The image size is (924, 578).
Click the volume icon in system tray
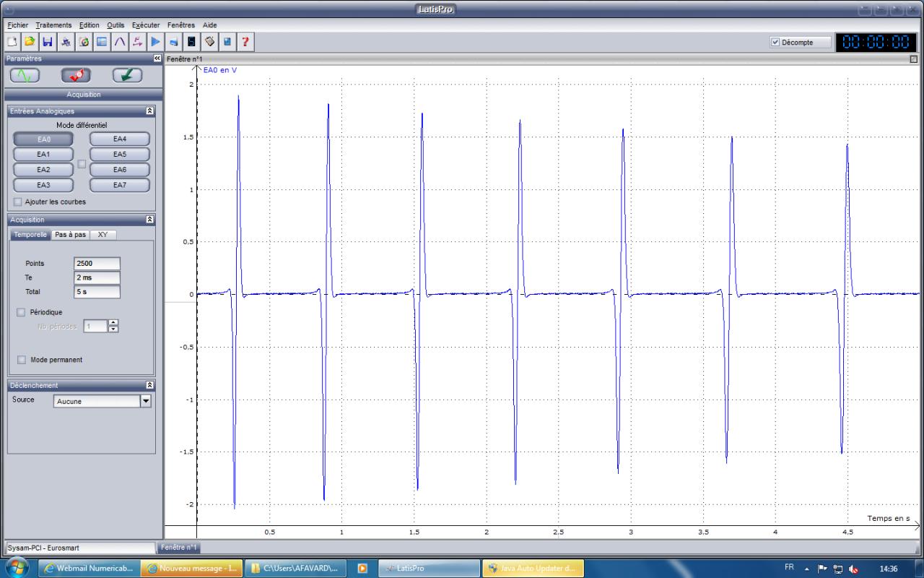(854, 569)
